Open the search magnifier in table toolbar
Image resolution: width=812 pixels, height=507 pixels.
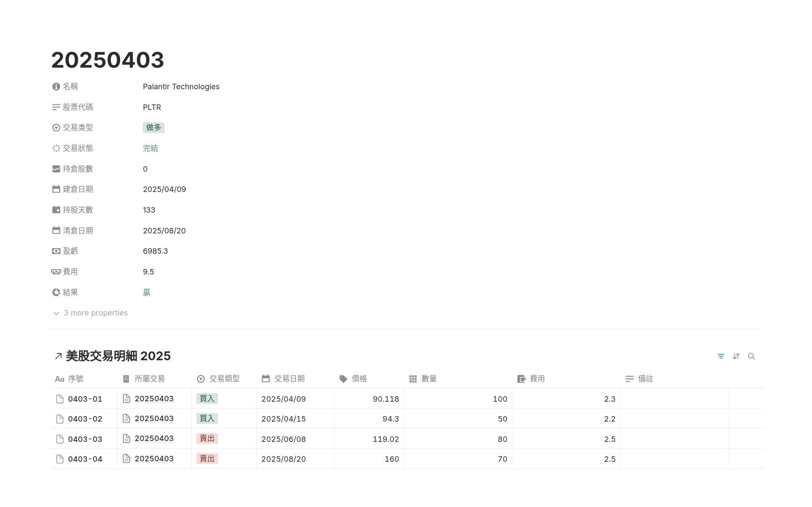(x=752, y=356)
